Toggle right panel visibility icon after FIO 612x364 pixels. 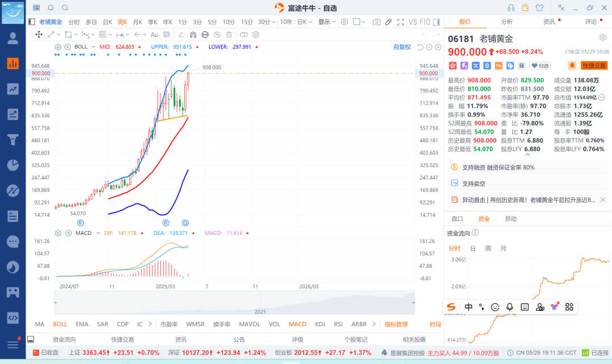coord(437,22)
